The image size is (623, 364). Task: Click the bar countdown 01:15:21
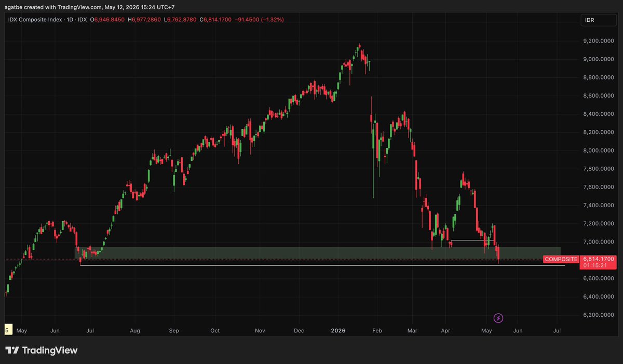coord(595,265)
